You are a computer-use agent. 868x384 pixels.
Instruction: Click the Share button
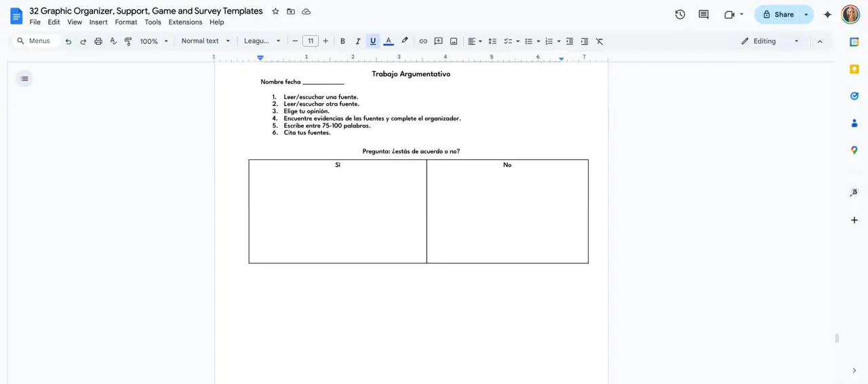pyautogui.click(x=777, y=14)
